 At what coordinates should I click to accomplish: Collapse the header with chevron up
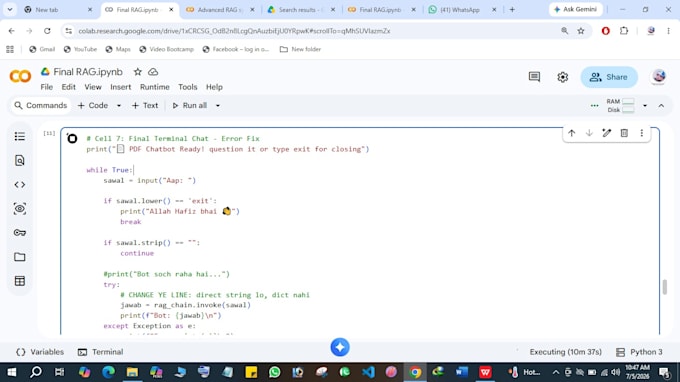pyautogui.click(x=661, y=105)
